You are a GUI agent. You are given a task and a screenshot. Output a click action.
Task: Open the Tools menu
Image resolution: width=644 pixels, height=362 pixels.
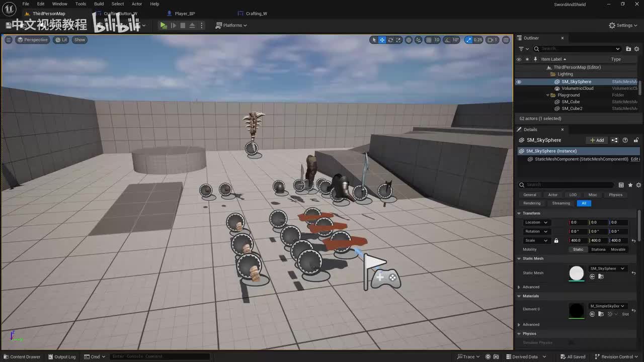click(81, 4)
